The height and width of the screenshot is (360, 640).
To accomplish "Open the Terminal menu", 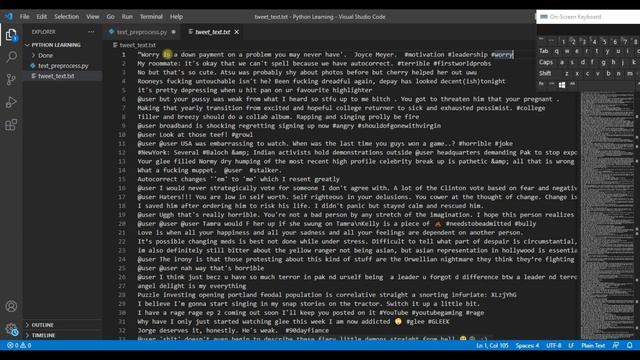I will pos(151,17).
